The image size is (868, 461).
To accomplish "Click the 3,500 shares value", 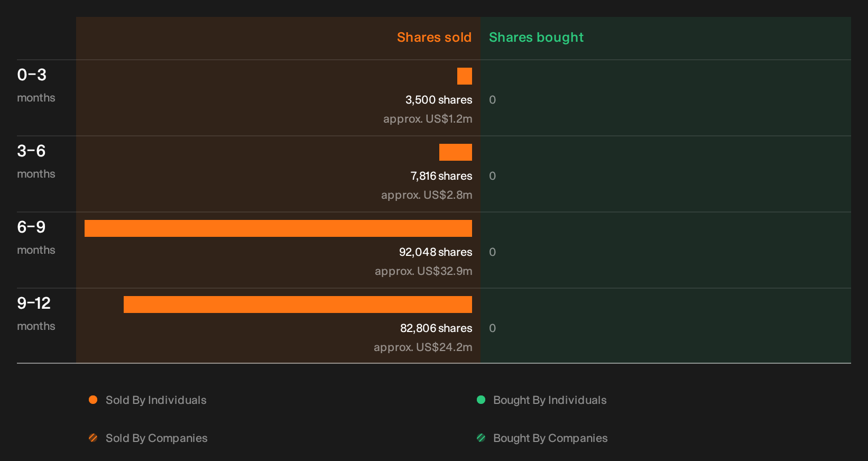I will 439,100.
